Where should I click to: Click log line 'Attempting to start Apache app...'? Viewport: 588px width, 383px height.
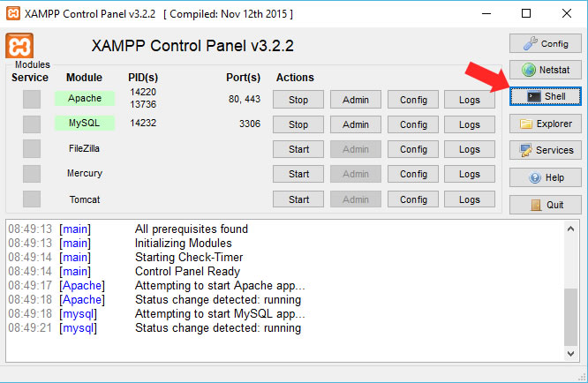220,286
